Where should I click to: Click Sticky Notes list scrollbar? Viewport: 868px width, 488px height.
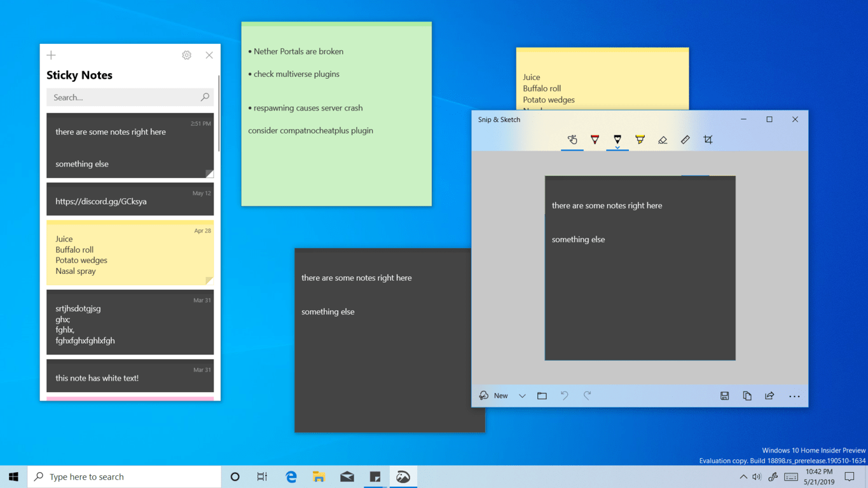pyautogui.click(x=219, y=113)
